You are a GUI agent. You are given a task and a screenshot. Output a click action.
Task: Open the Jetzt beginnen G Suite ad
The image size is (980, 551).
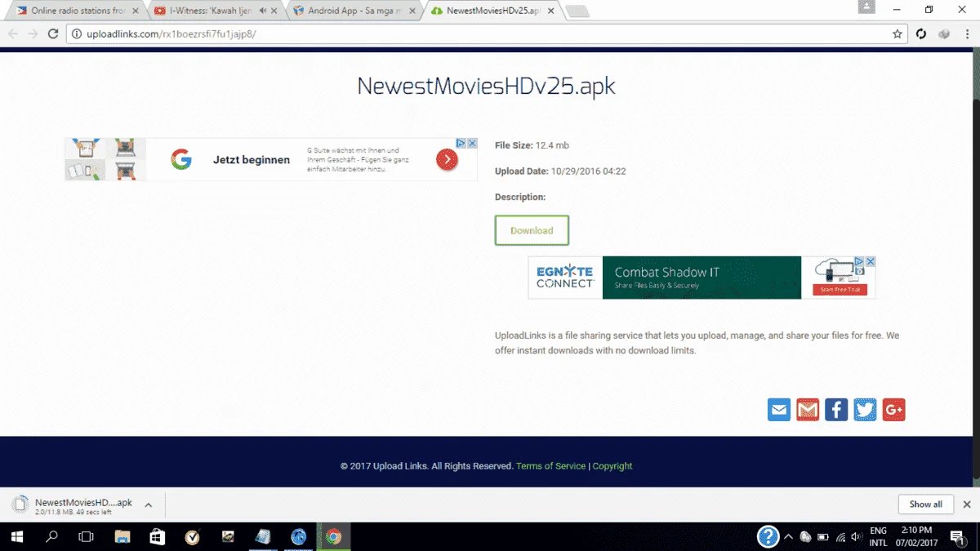tap(271, 159)
